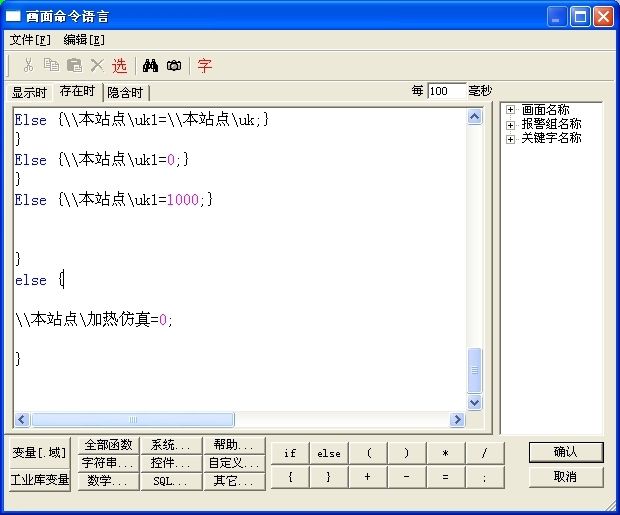
Task: Click the 变量[.域] button
Action: pos(40,453)
